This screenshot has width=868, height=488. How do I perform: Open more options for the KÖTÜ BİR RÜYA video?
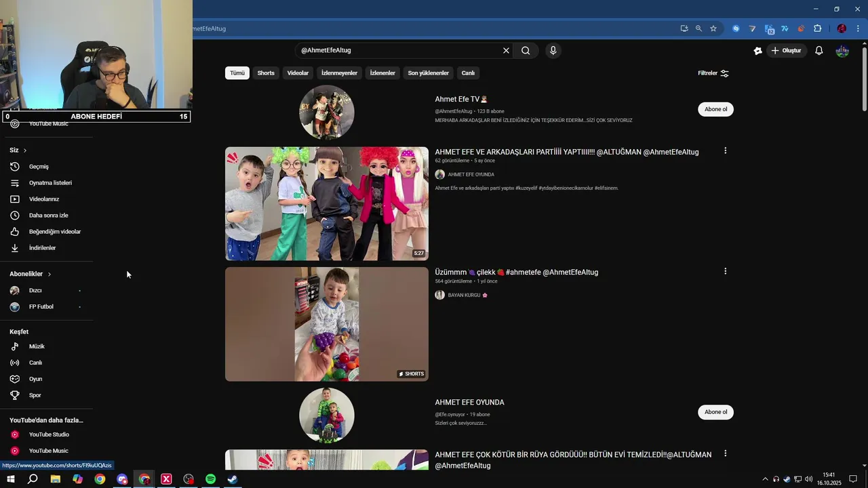(725, 453)
